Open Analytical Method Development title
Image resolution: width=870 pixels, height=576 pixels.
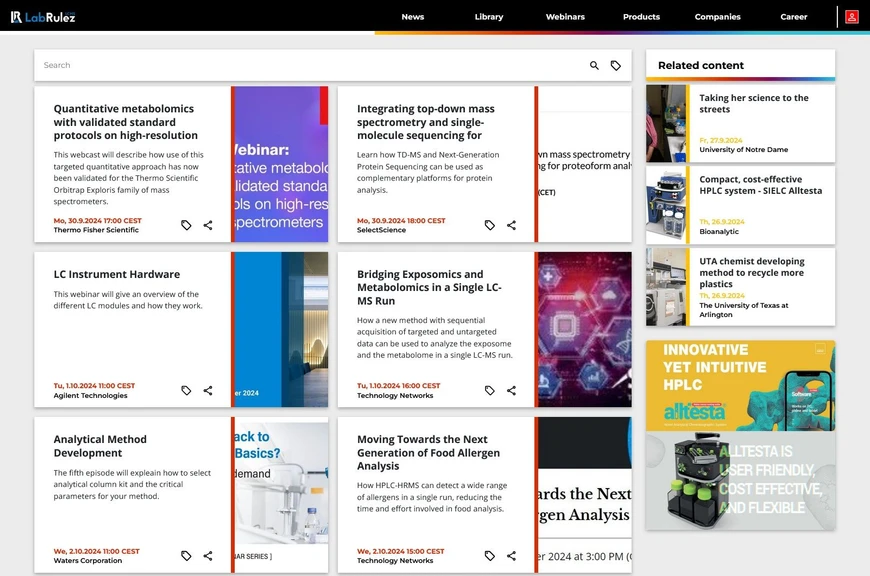tap(100, 446)
